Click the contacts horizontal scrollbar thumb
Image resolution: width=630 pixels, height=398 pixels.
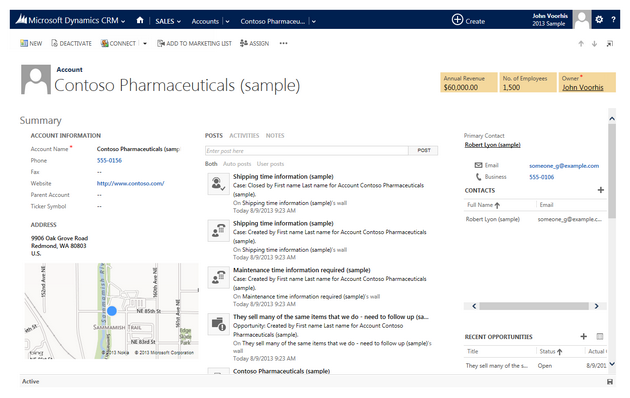(x=534, y=306)
